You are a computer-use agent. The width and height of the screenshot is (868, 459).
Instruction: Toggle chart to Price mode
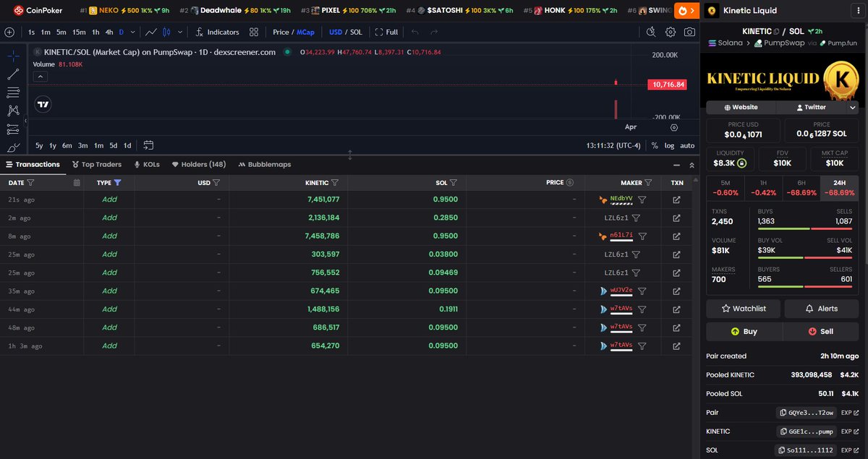[281, 32]
